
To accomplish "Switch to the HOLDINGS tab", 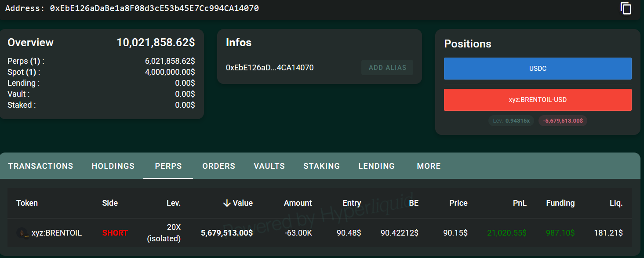I will [113, 166].
